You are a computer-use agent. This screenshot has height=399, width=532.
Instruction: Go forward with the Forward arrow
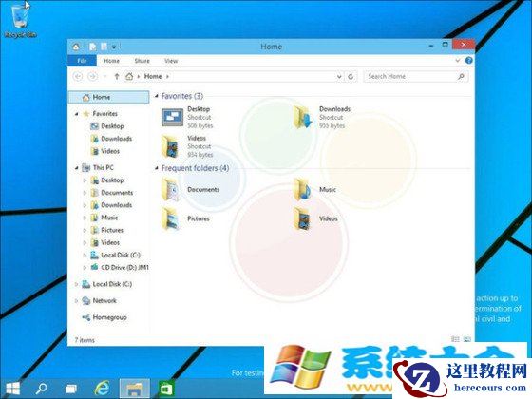92,76
